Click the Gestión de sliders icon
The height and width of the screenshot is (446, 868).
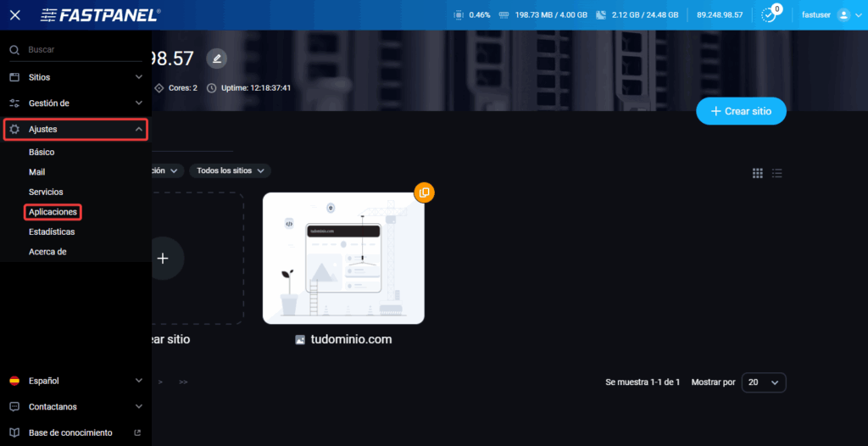coord(15,103)
